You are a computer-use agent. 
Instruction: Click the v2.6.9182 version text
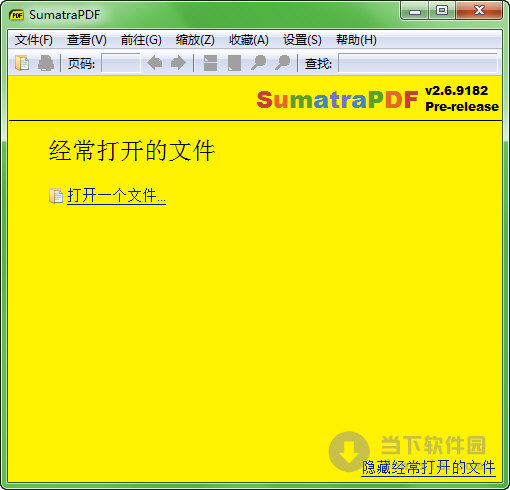click(x=457, y=91)
